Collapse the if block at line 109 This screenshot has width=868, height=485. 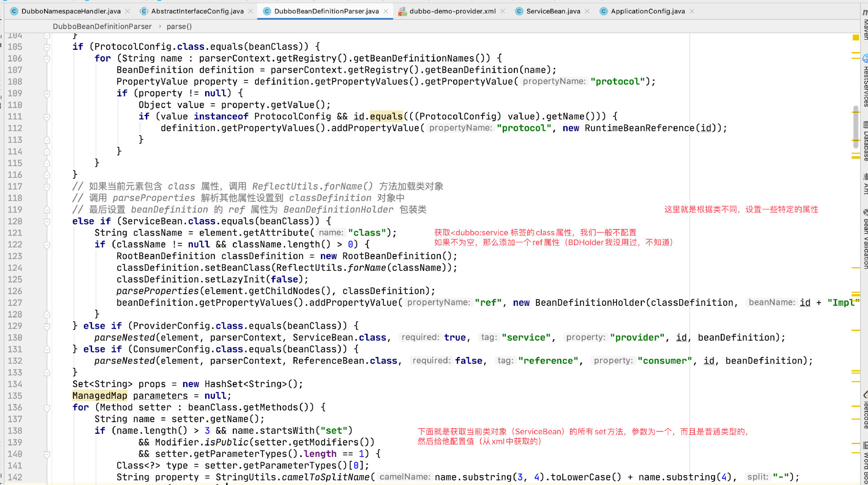[x=47, y=93]
